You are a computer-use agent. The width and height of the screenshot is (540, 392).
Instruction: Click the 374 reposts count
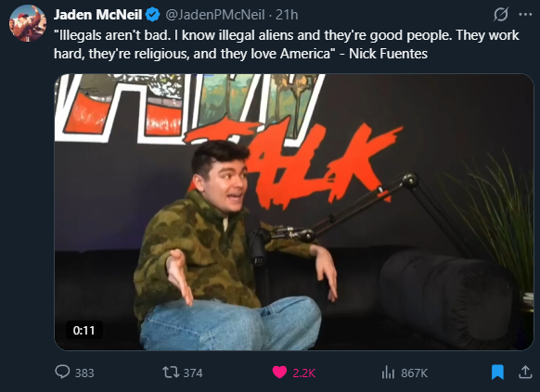click(x=193, y=373)
